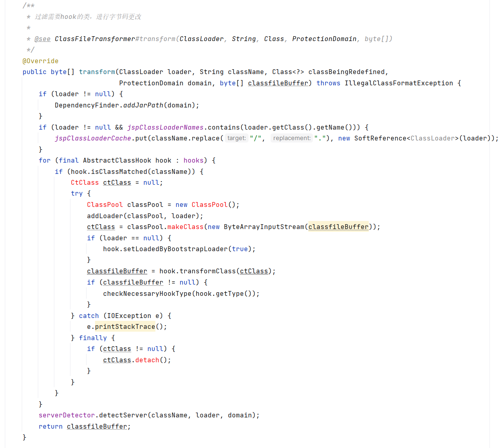Click the transform method name in signature

97,72
